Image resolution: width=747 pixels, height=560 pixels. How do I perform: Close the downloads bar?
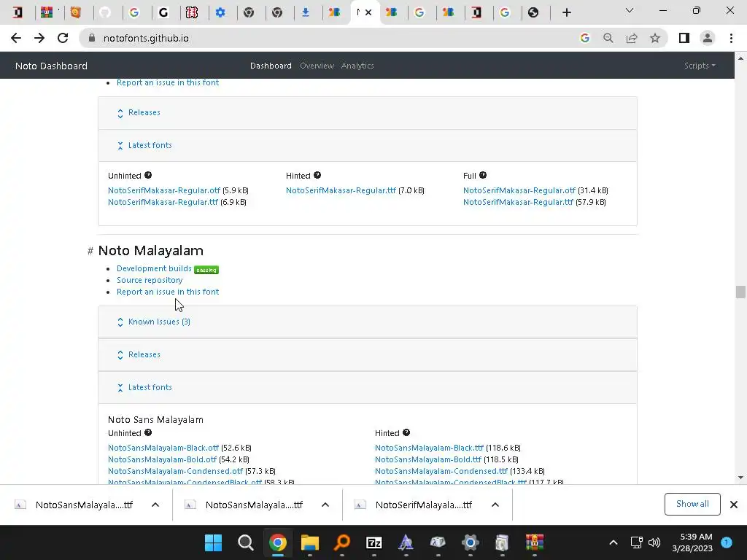[x=734, y=505]
